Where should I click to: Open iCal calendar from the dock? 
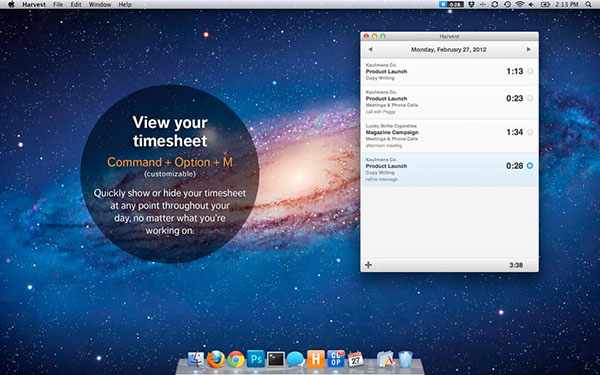(356, 359)
